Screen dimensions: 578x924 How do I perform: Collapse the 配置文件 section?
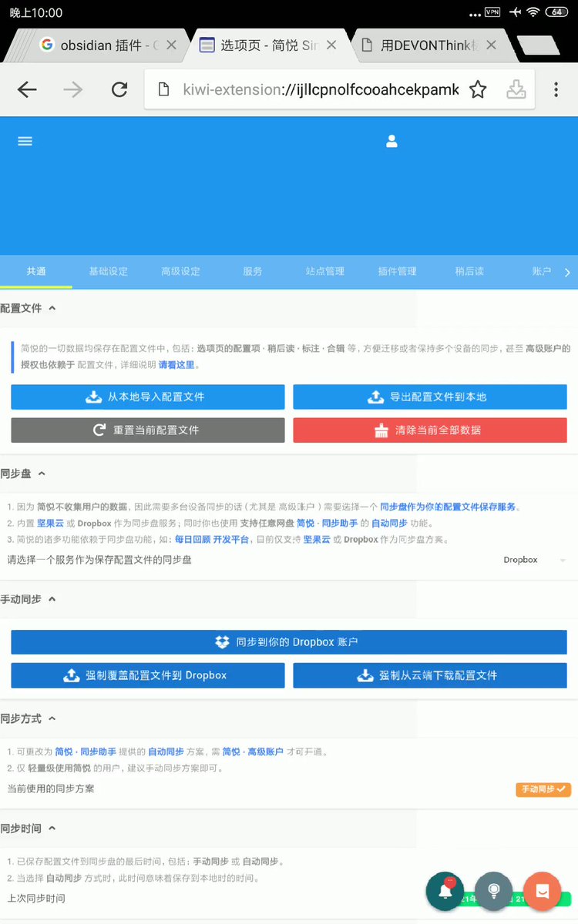(52, 308)
